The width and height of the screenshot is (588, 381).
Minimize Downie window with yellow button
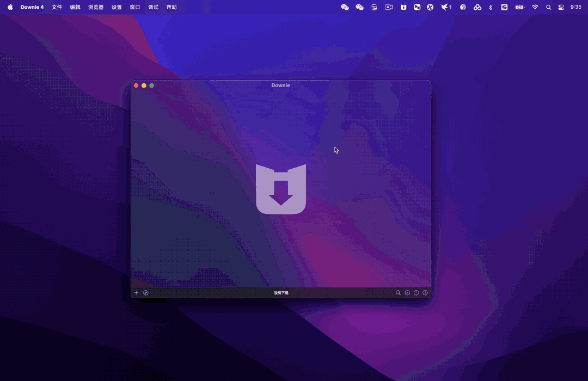[x=144, y=85]
